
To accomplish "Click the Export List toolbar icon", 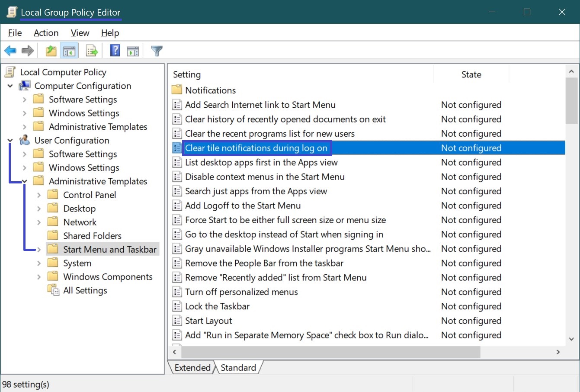I will pos(92,51).
